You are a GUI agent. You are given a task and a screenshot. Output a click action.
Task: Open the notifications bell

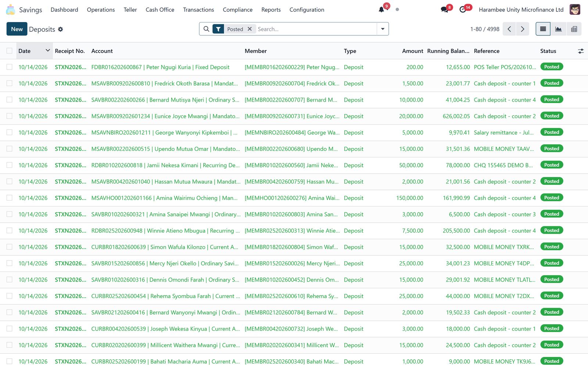tap(381, 10)
